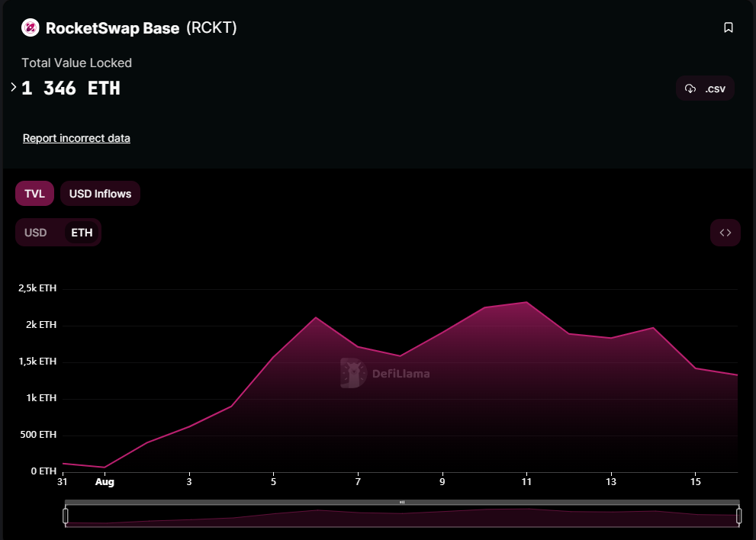Toggle chart denomination to USD
This screenshot has height=540, width=756.
pos(36,233)
